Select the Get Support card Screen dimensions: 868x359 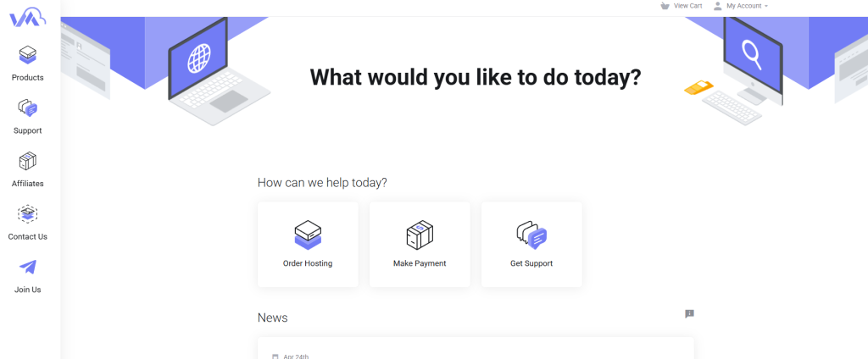tap(531, 245)
